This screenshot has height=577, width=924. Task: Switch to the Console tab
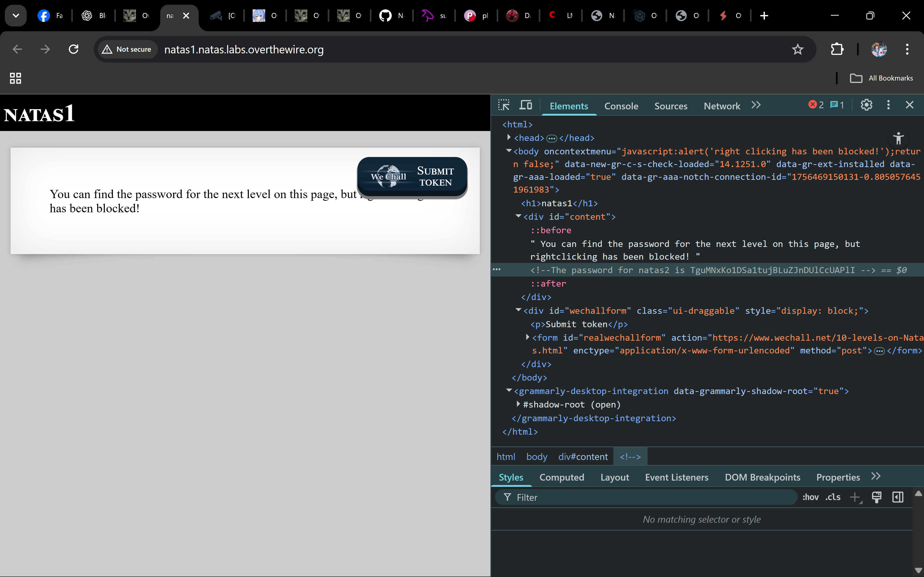click(x=621, y=106)
